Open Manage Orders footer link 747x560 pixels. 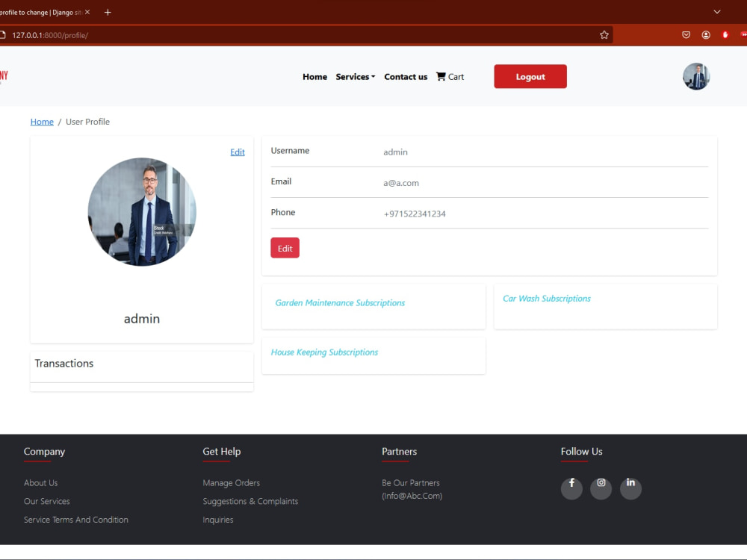point(231,483)
